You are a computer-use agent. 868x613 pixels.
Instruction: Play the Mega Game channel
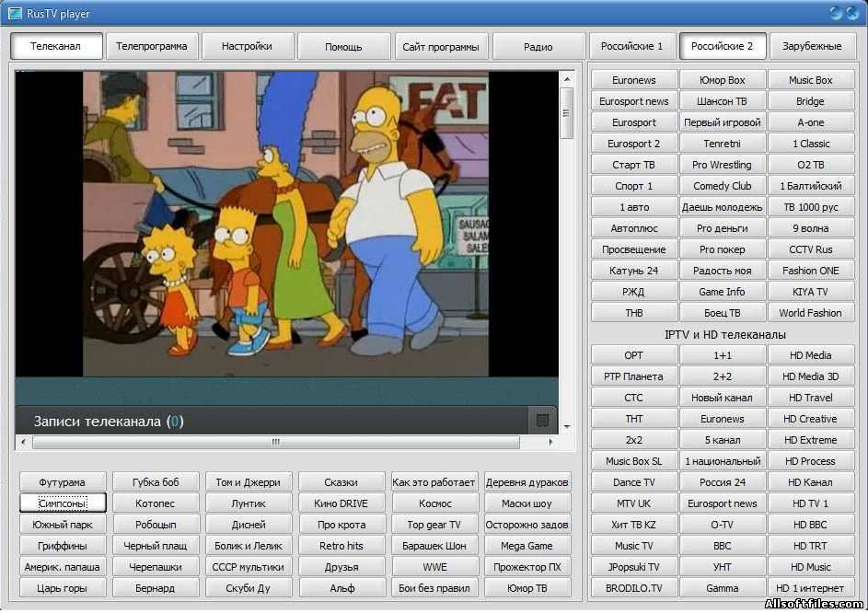[x=527, y=546]
